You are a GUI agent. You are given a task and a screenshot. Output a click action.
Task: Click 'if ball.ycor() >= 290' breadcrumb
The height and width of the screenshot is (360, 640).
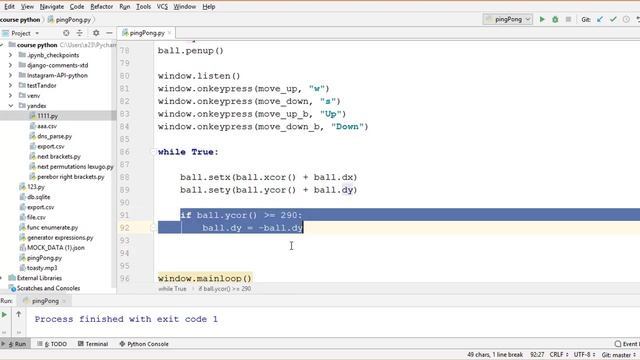(x=225, y=289)
